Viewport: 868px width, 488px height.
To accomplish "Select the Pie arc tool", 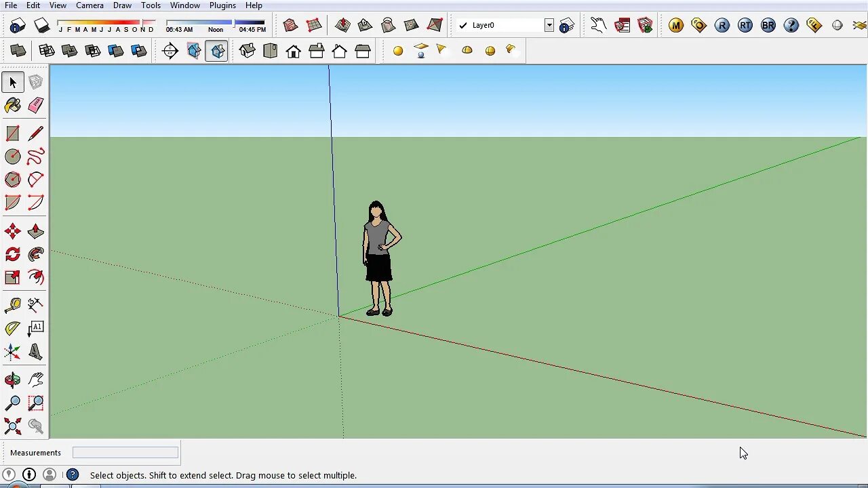I will click(13, 203).
